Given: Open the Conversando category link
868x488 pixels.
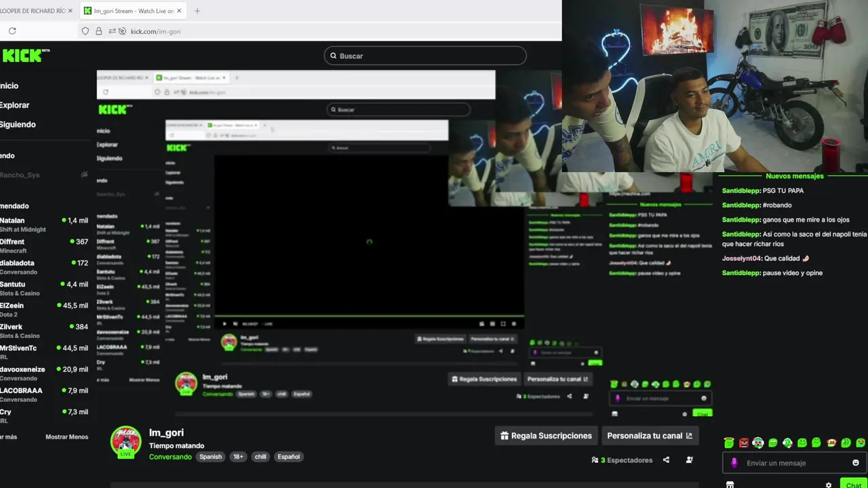Looking at the screenshot, I should click(170, 457).
